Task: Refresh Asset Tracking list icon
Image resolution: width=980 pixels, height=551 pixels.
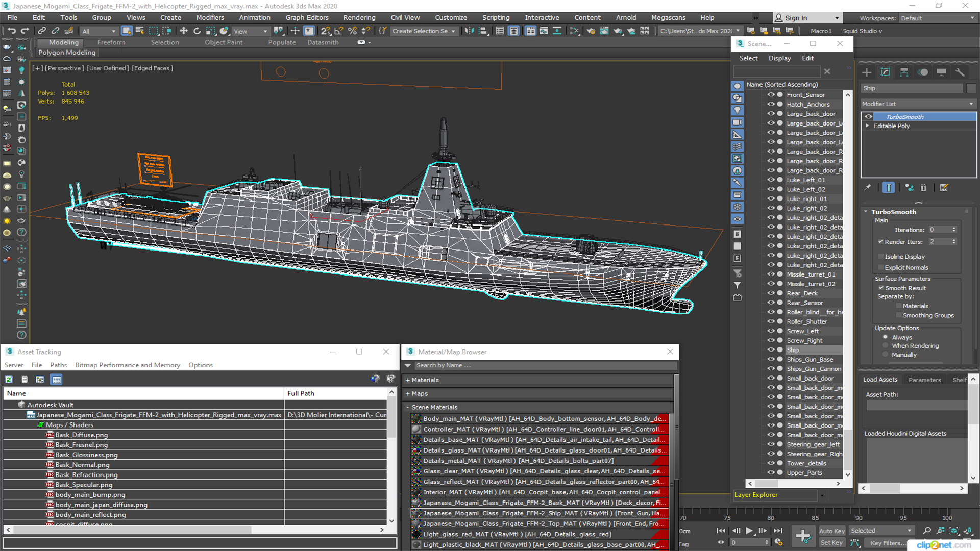Action: pos(9,379)
